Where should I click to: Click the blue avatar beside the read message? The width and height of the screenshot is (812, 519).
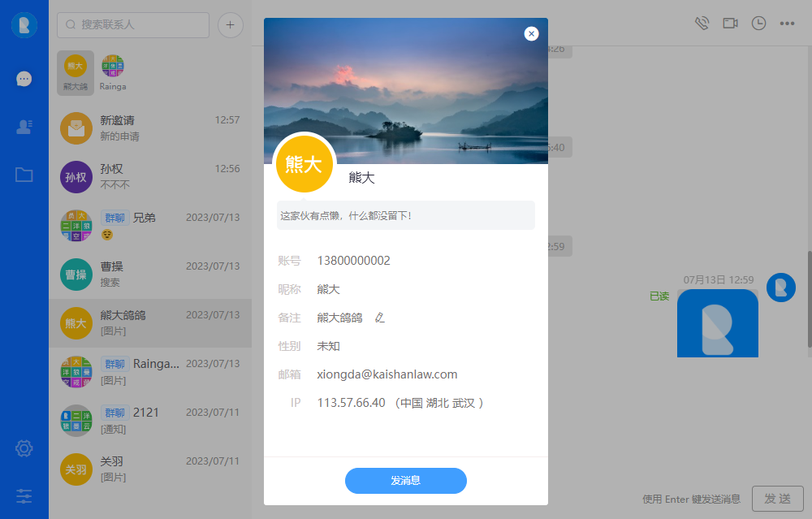(x=780, y=288)
